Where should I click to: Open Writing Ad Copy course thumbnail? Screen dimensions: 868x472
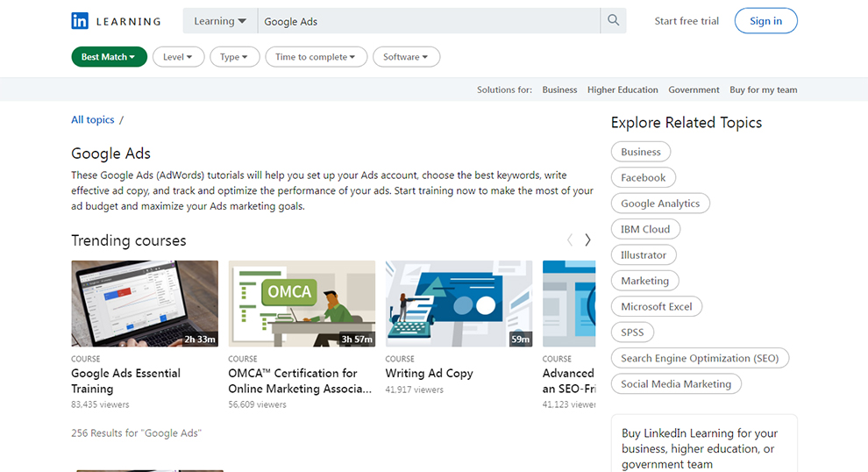coord(459,304)
